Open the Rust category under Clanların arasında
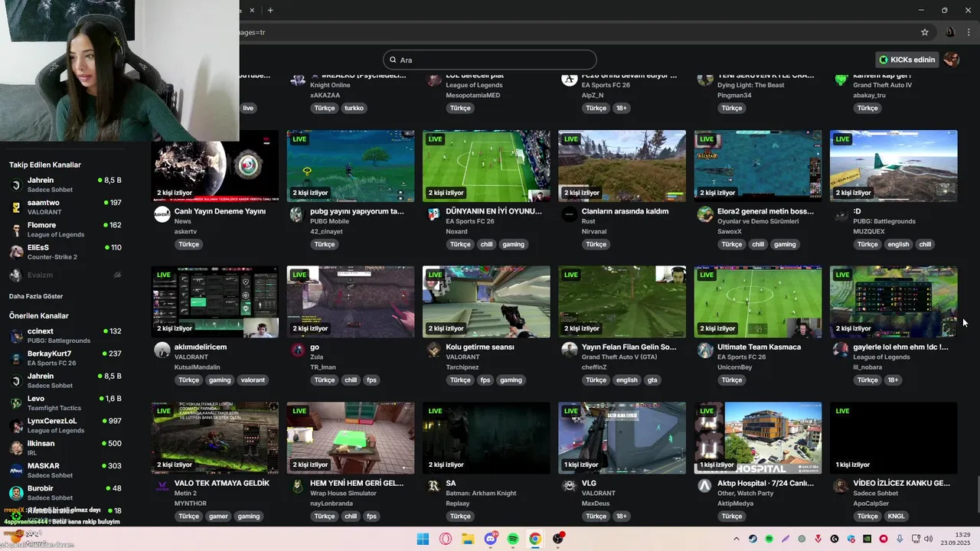 click(590, 221)
